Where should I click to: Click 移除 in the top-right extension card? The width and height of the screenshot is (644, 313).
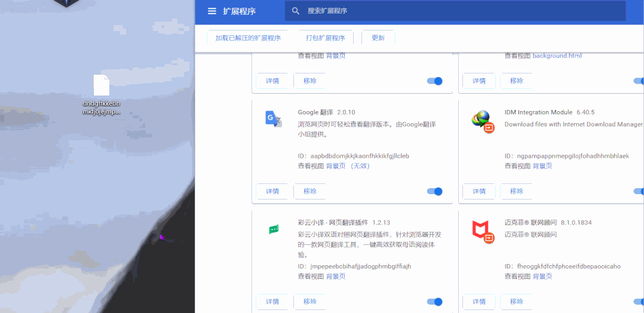(517, 81)
